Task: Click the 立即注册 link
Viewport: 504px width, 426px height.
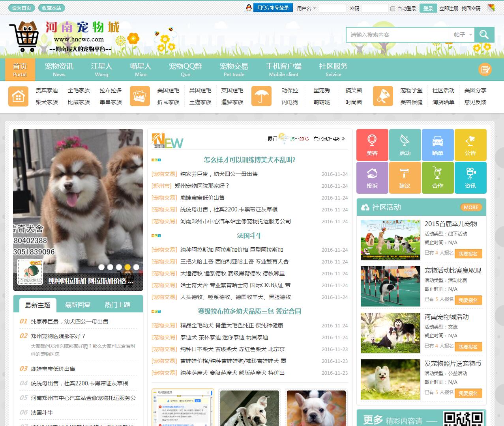Action: pos(449,8)
